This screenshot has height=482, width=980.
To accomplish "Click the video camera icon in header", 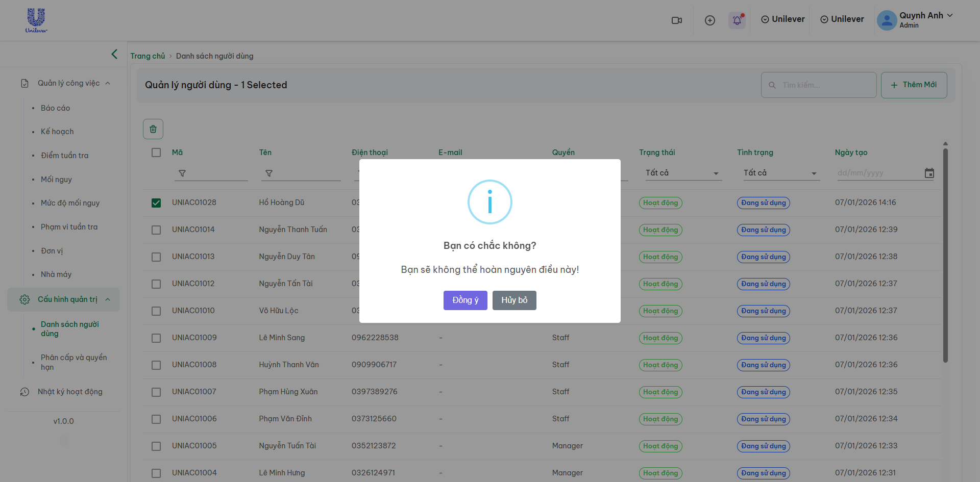I will 677,20.
